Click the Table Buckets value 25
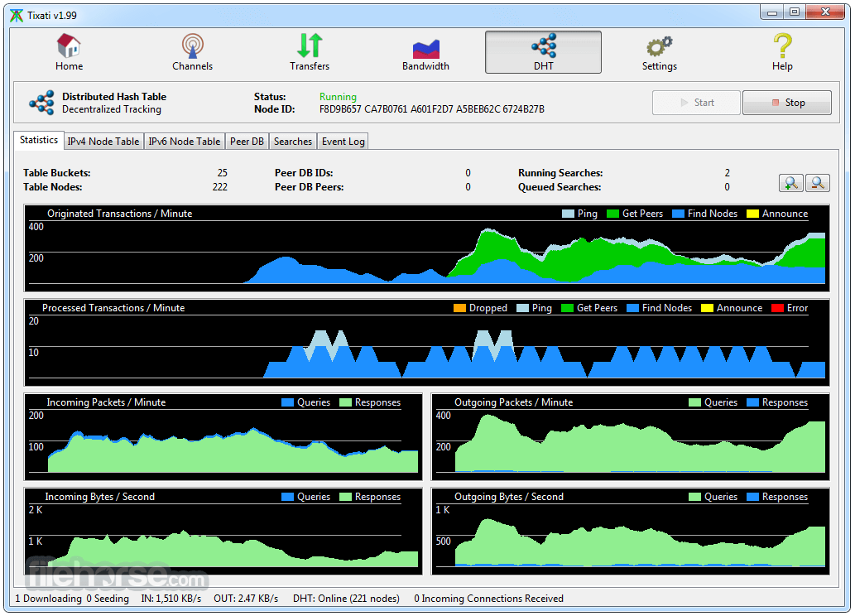 tap(222, 173)
